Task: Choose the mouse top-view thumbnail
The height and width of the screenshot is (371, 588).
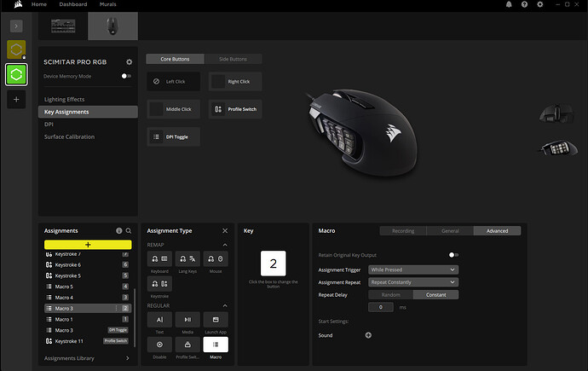Action: (x=556, y=114)
